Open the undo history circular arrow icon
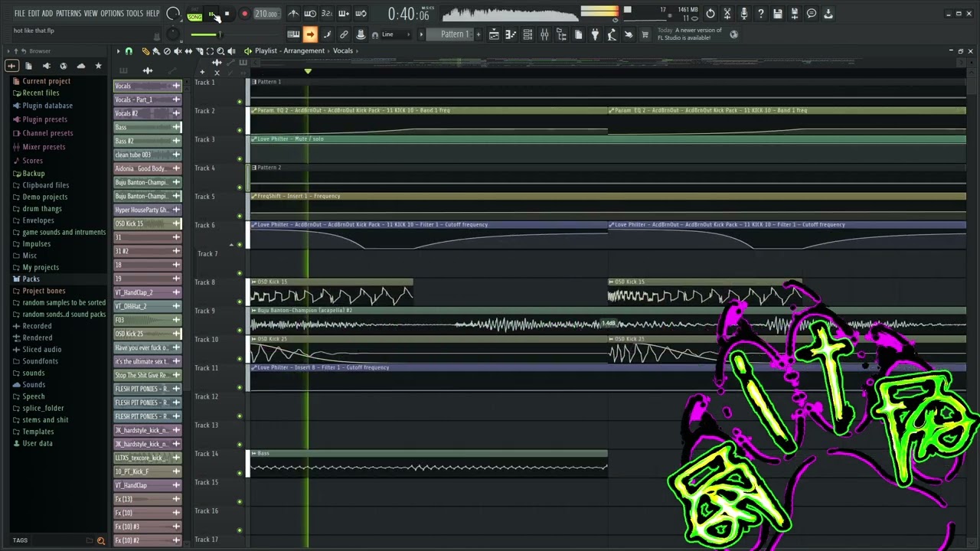The width and height of the screenshot is (980, 551). click(x=710, y=13)
